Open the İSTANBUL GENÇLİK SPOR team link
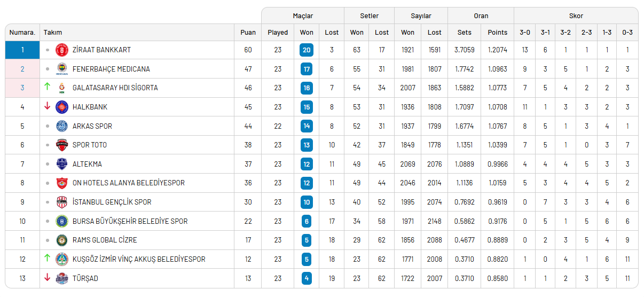 click(x=112, y=202)
